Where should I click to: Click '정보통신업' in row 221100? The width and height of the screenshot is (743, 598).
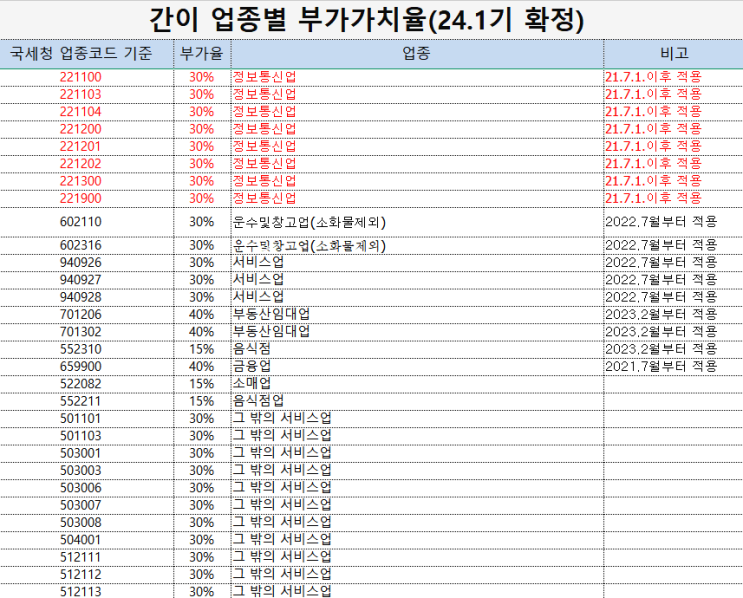[x=264, y=77]
